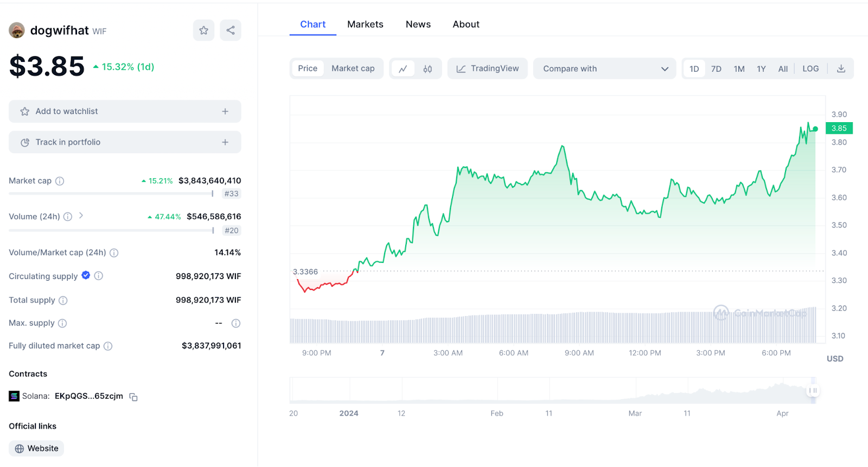Open Fully diluted market cap info icon
The height and width of the screenshot is (467, 868).
pos(108,346)
